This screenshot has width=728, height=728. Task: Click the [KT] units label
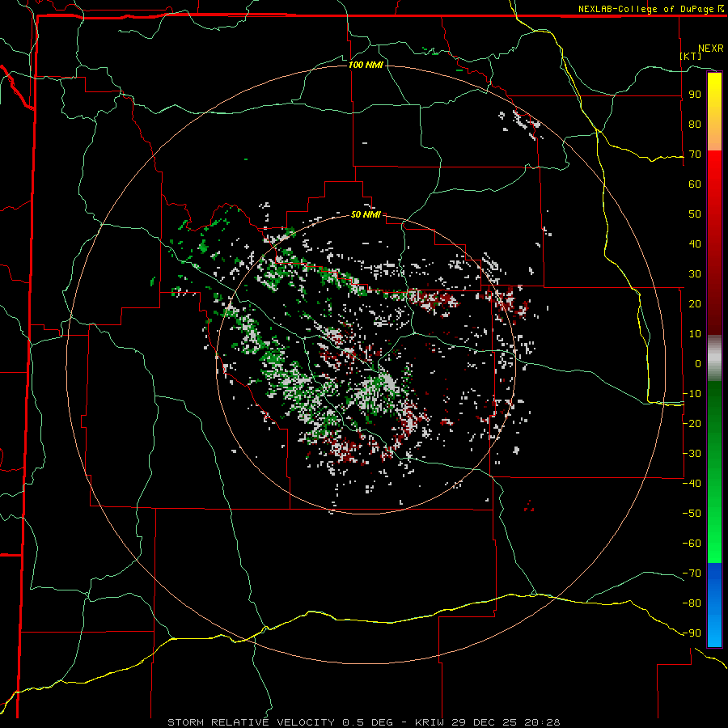(691, 56)
